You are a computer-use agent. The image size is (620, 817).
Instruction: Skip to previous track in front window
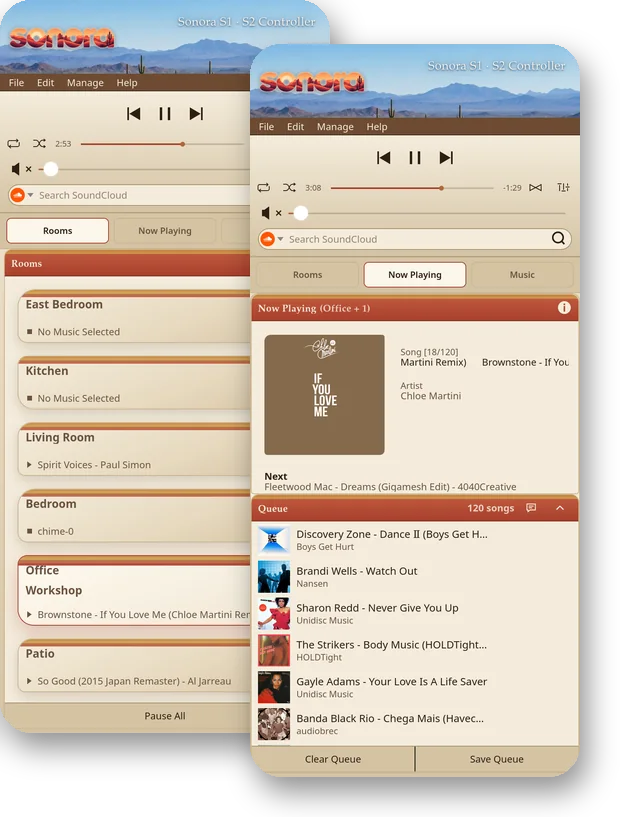383,158
